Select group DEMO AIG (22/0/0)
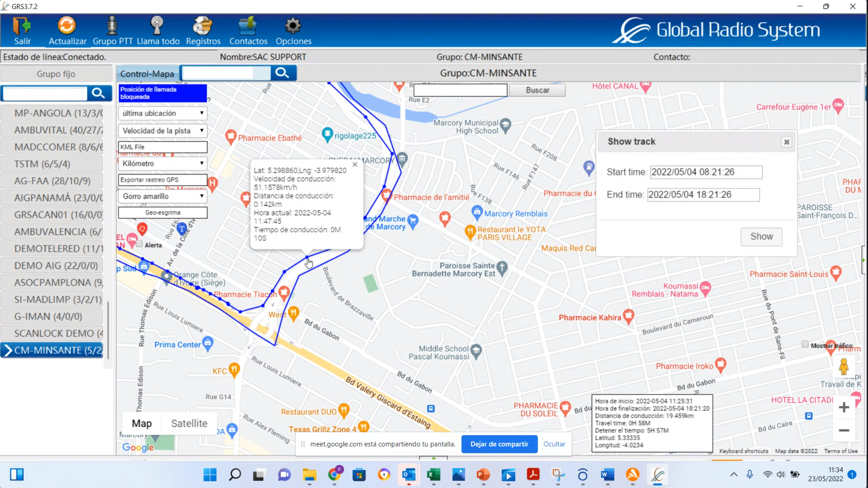The height and width of the screenshot is (488, 868). click(x=52, y=266)
